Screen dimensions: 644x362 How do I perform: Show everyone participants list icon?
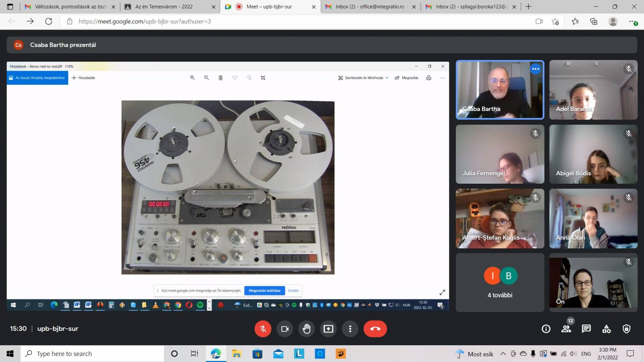[x=566, y=329]
